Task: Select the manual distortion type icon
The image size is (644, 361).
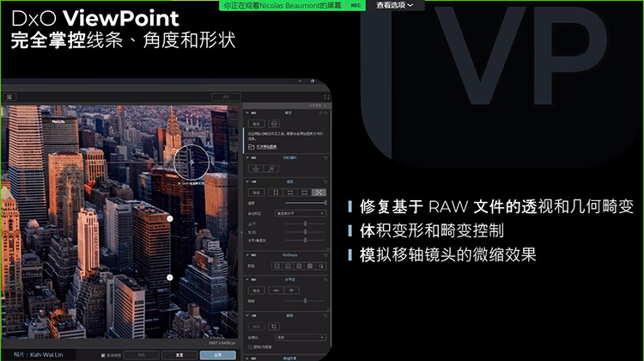Action: pos(274,124)
